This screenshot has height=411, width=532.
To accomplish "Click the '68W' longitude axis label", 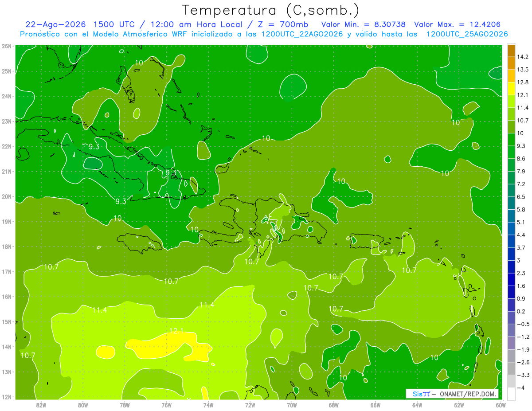I will tap(334, 405).
